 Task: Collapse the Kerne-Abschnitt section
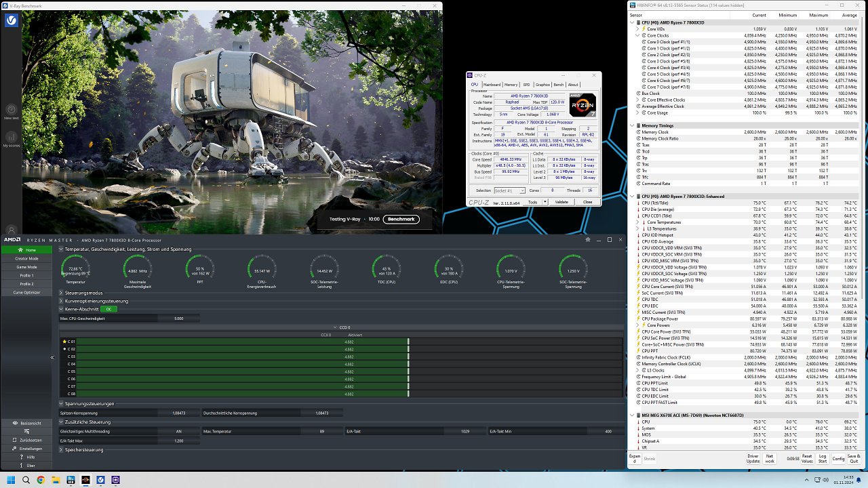(61, 309)
